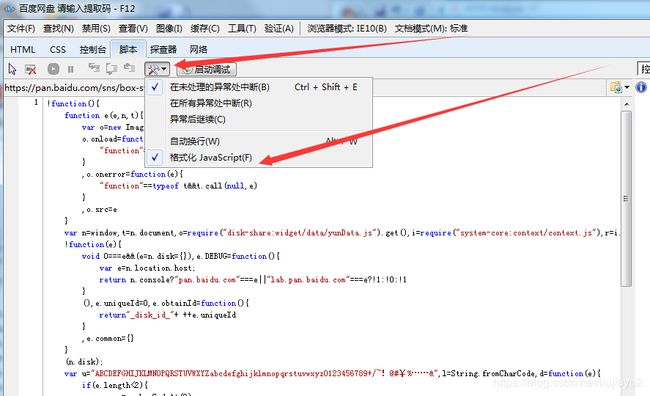The height and width of the screenshot is (396, 650).
Task: Click the blue information icon
Action: 641,87
